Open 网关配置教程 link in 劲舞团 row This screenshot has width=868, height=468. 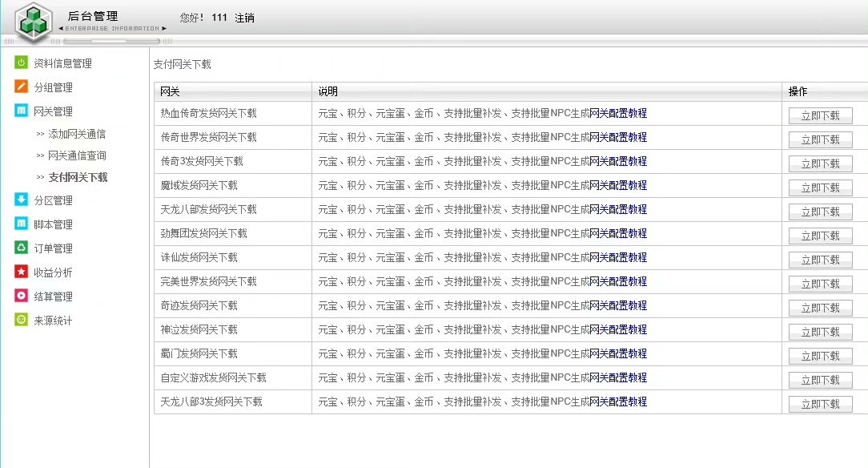pyautogui.click(x=618, y=233)
